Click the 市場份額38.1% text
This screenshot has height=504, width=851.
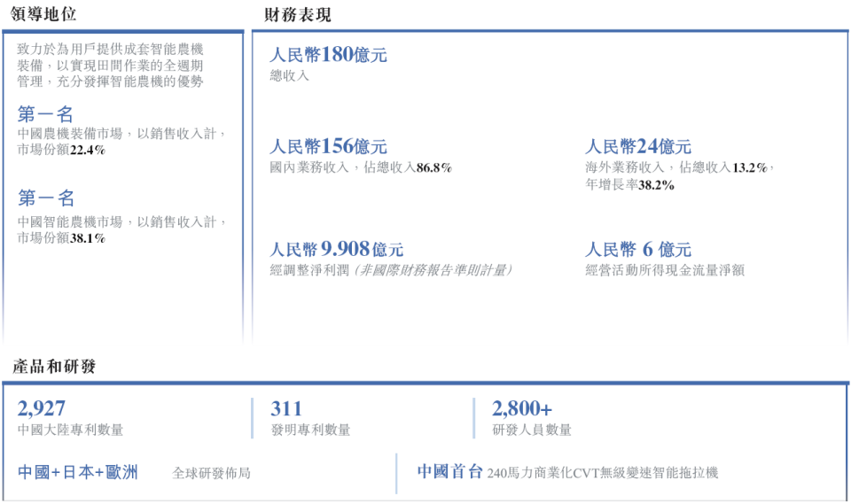click(x=61, y=238)
